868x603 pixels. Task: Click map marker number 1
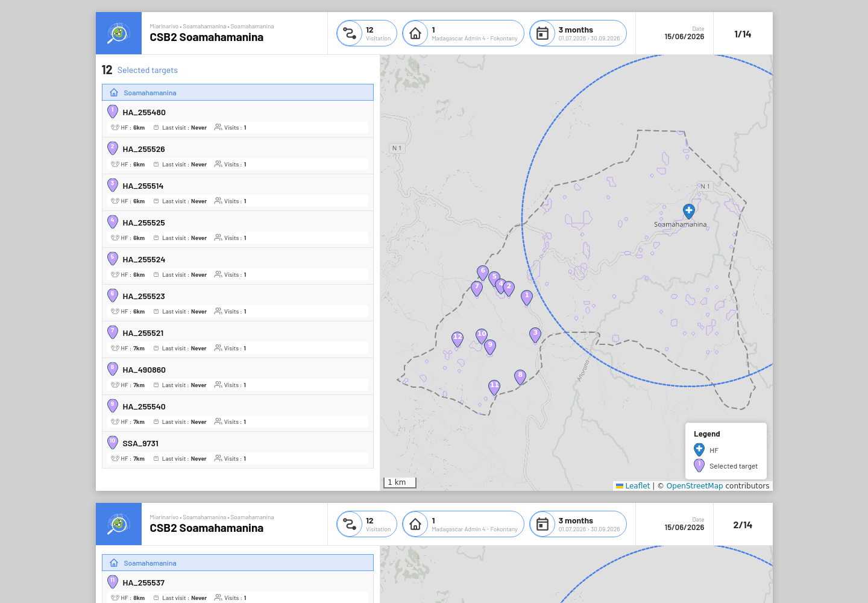tap(527, 297)
